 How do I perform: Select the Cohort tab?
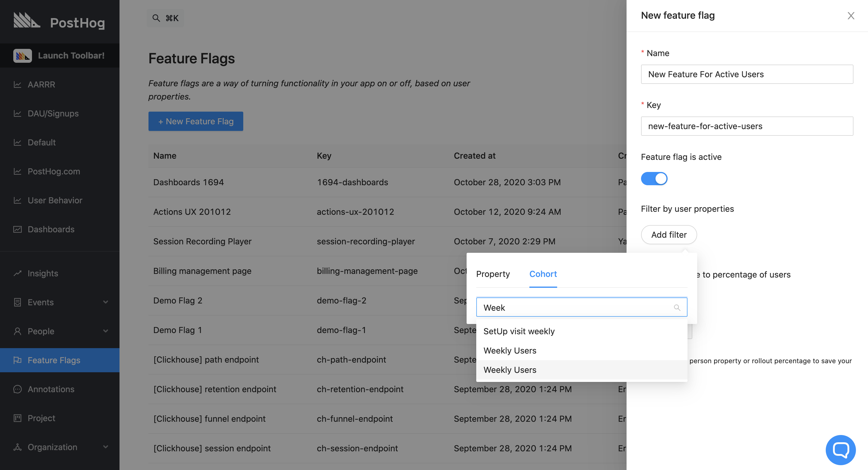543,274
